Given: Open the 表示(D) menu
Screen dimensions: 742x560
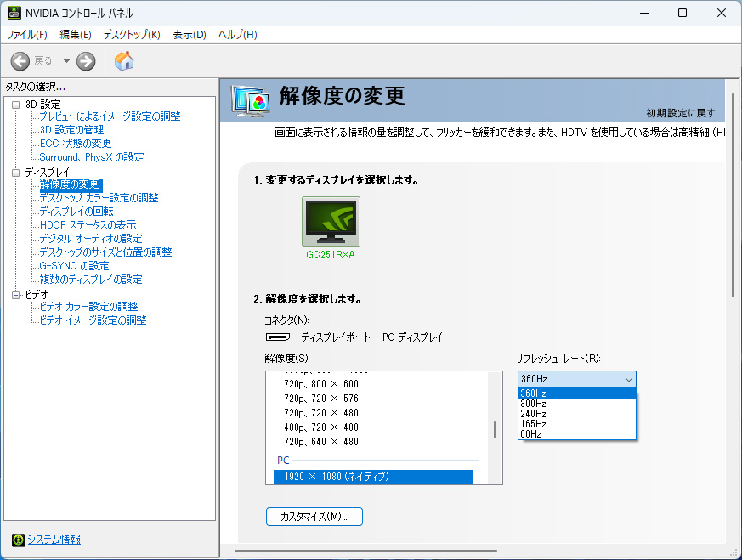Looking at the screenshot, I should pos(190,35).
